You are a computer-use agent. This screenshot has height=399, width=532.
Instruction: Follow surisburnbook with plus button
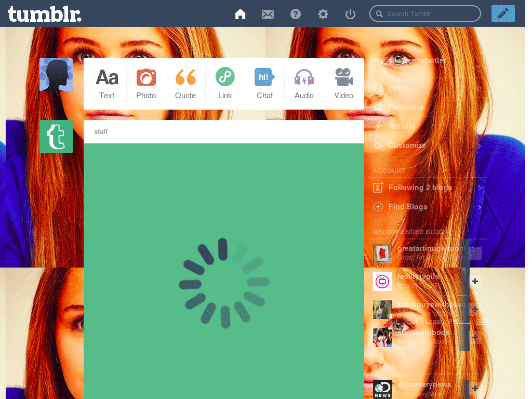(x=475, y=338)
